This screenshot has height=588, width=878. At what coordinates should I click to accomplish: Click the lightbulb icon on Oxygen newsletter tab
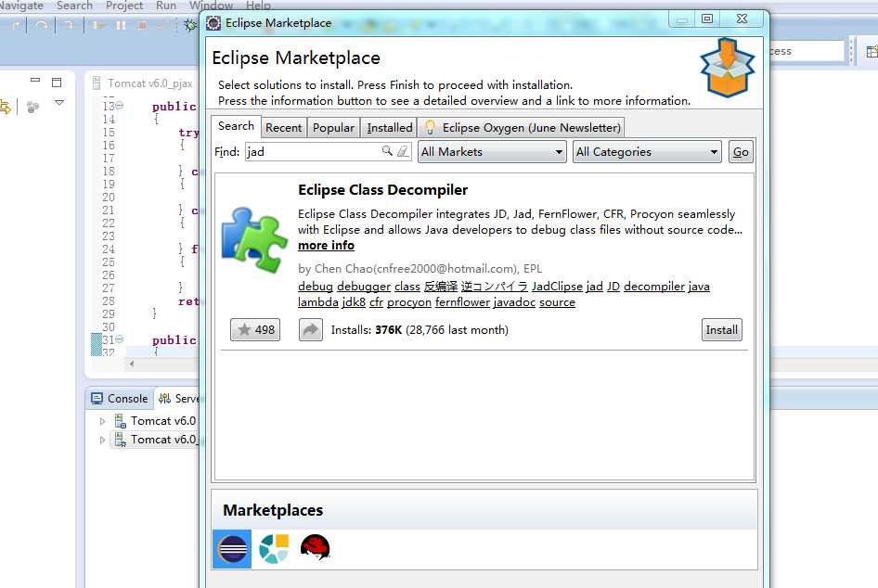[x=430, y=127]
